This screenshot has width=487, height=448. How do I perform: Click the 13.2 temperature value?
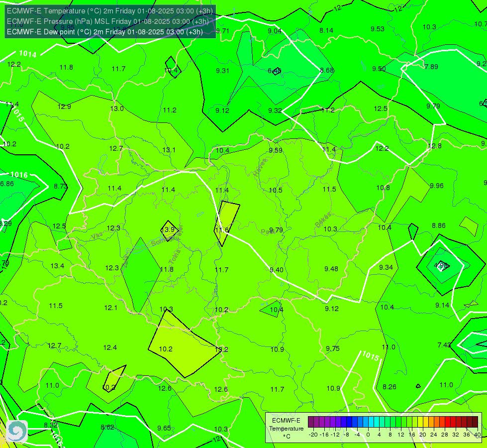click(221, 349)
